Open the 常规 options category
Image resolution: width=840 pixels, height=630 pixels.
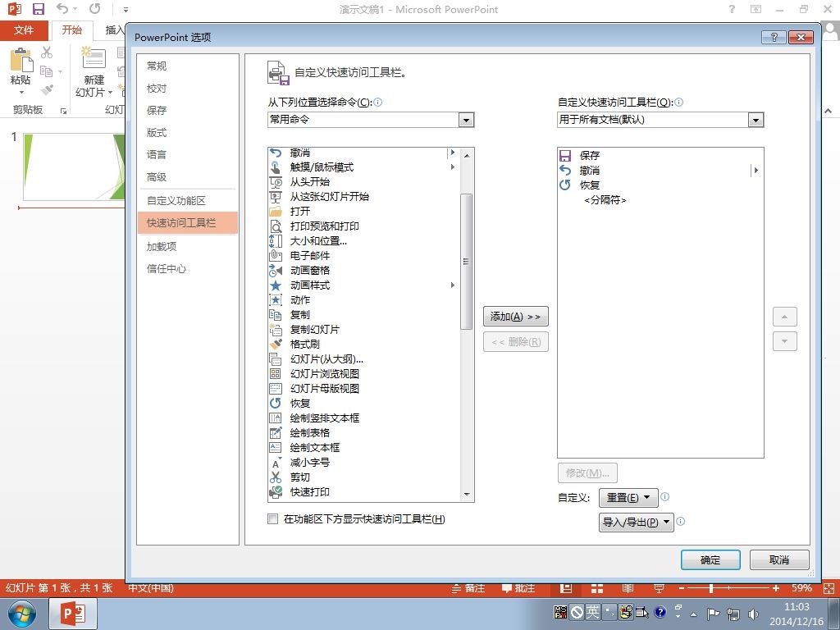(x=187, y=66)
